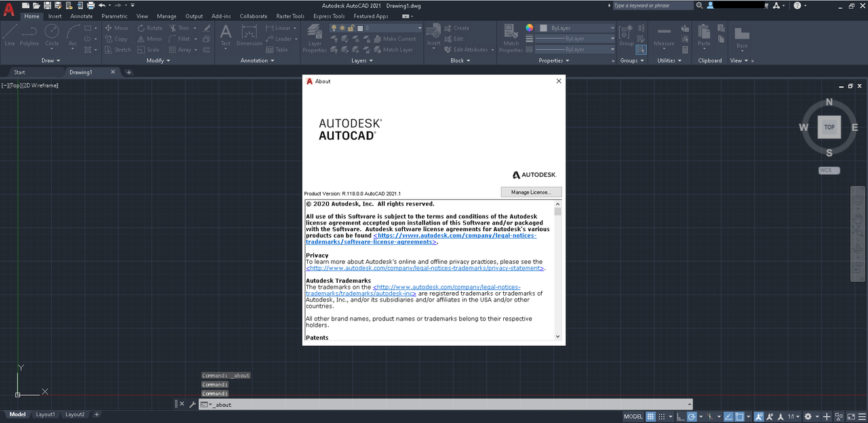Open the privacy-statement link

pos(425,268)
